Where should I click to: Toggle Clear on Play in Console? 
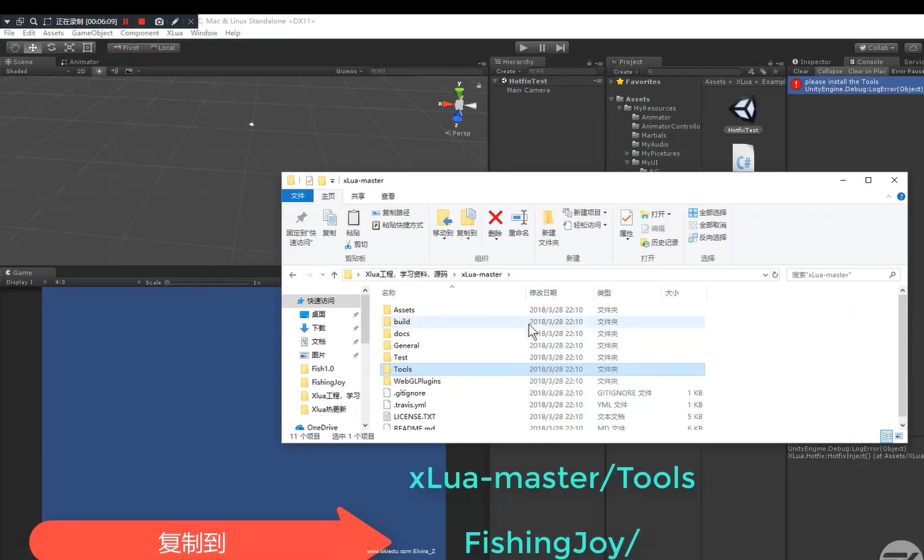[x=867, y=72]
